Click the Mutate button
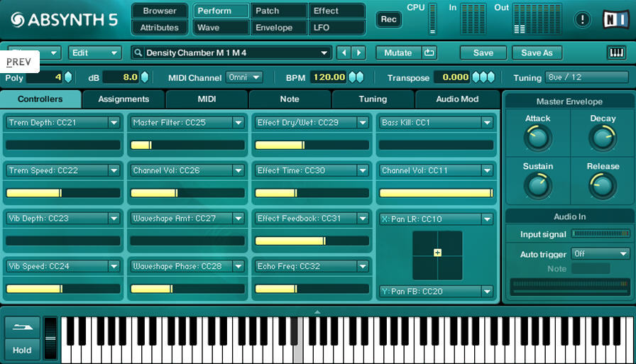 (398, 53)
